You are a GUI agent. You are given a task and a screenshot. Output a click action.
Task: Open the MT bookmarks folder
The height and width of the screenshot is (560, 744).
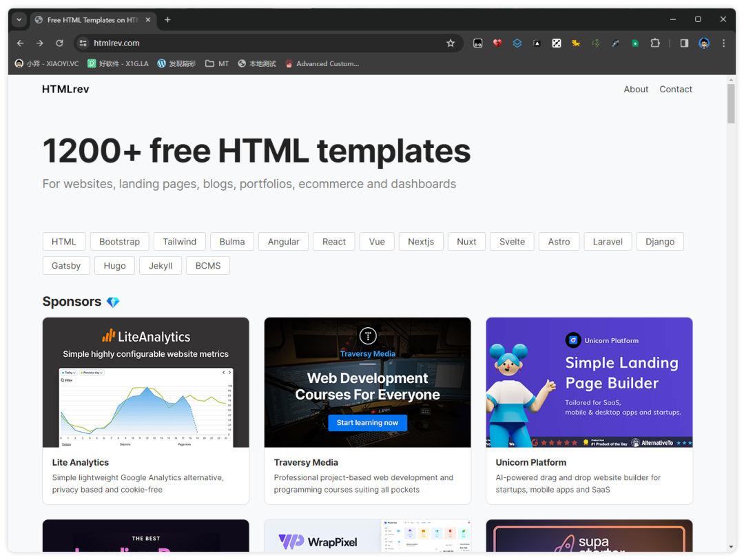217,63
